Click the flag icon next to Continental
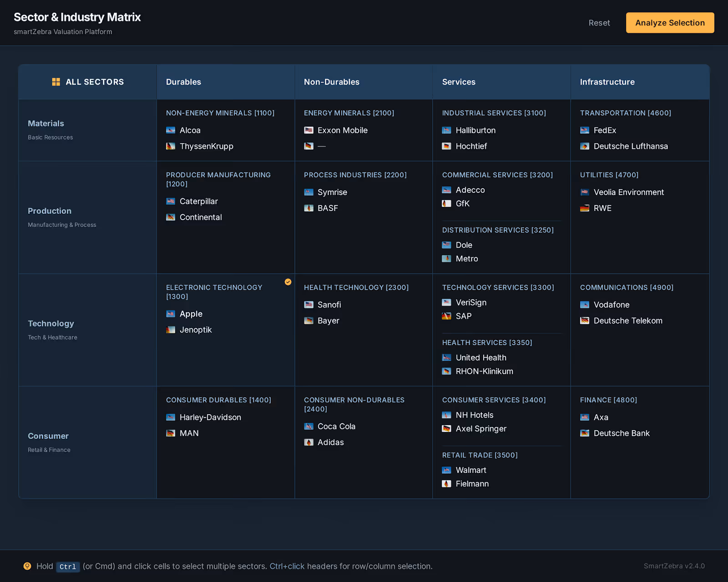 coord(171,217)
